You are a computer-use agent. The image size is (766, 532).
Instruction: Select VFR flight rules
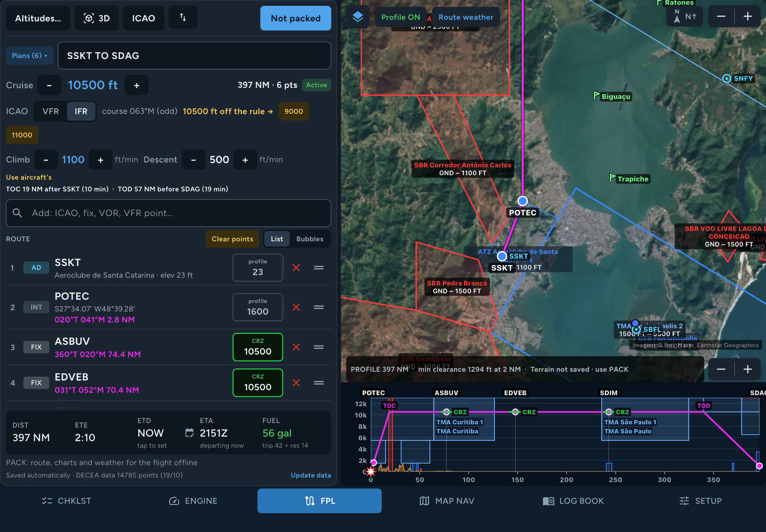tap(51, 111)
